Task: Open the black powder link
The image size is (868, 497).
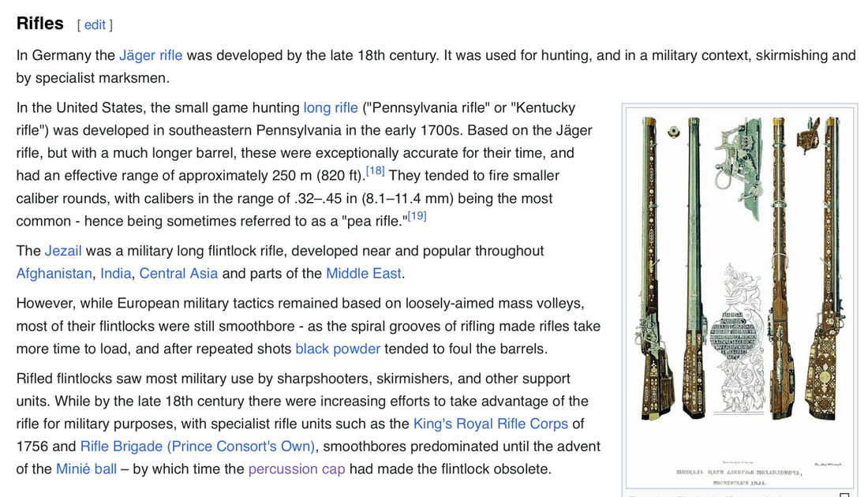Action: [x=338, y=349]
